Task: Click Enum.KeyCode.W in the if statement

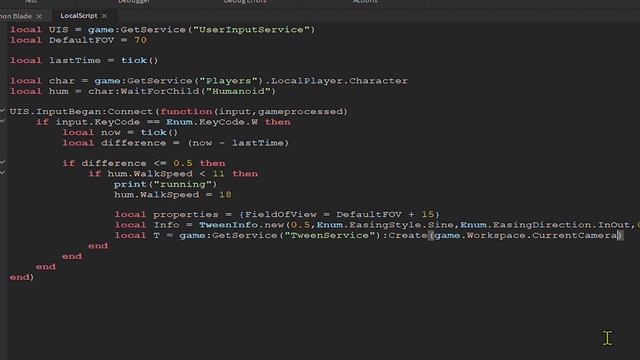Action: (x=212, y=122)
